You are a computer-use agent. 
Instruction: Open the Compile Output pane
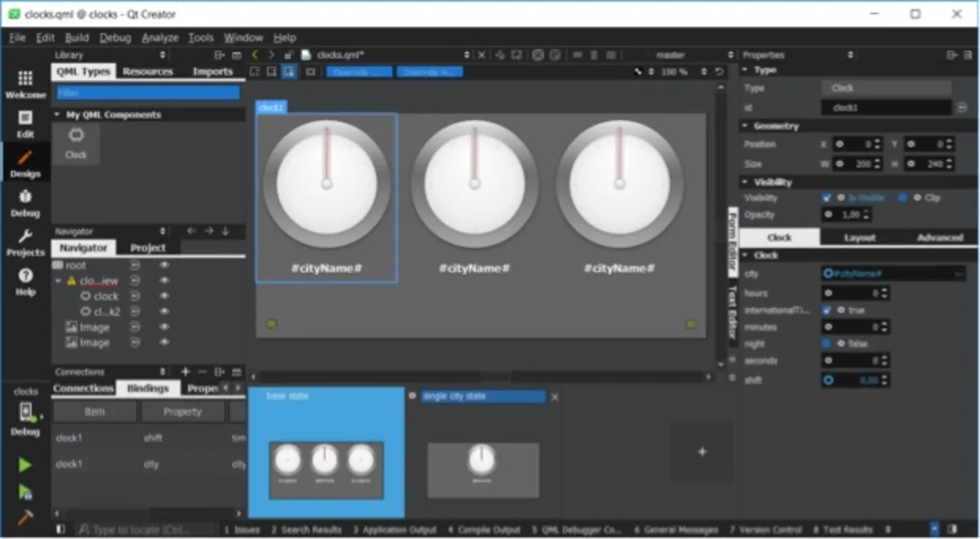click(483, 530)
